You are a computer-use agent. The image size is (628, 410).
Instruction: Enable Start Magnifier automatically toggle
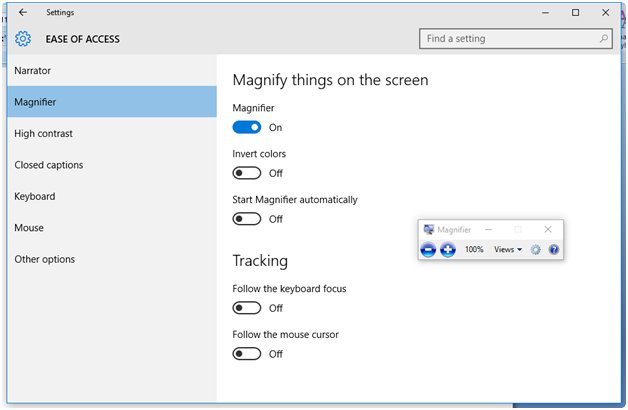[247, 219]
